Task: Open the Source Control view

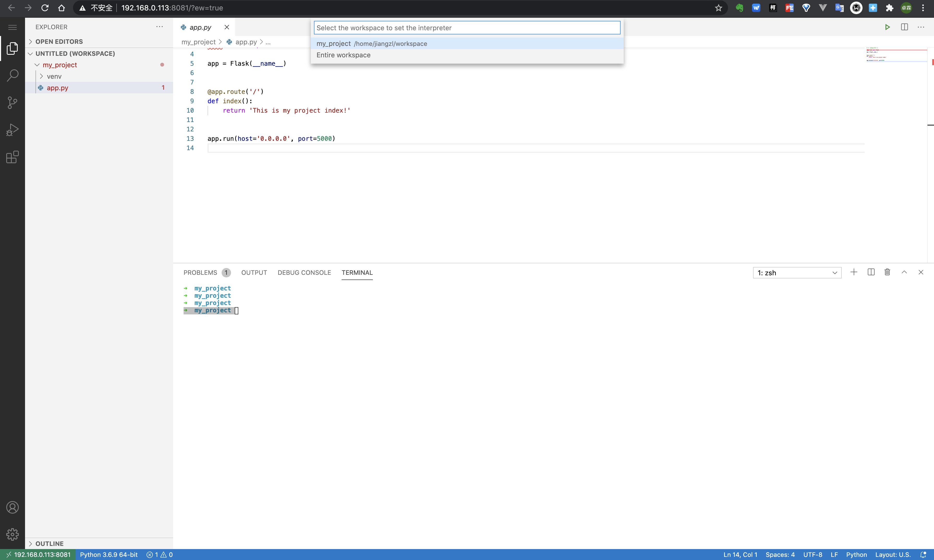Action: coord(13,103)
